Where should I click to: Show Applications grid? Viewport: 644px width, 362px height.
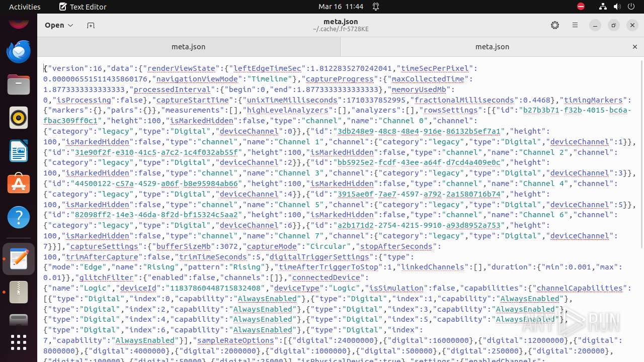click(x=19, y=342)
